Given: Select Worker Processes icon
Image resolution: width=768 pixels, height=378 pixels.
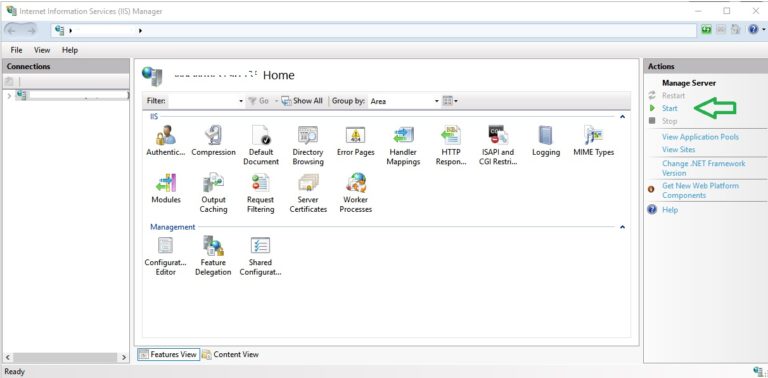Looking at the screenshot, I should pos(356,193).
